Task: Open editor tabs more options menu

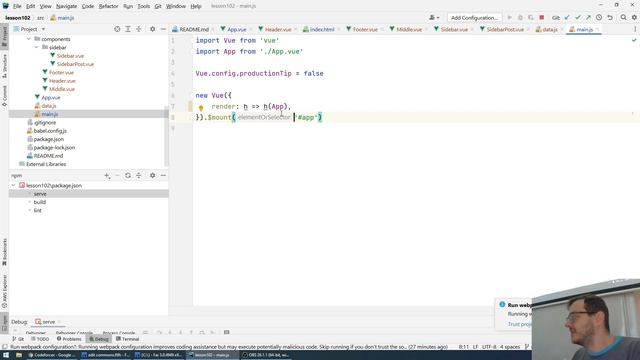Action: click(x=635, y=29)
